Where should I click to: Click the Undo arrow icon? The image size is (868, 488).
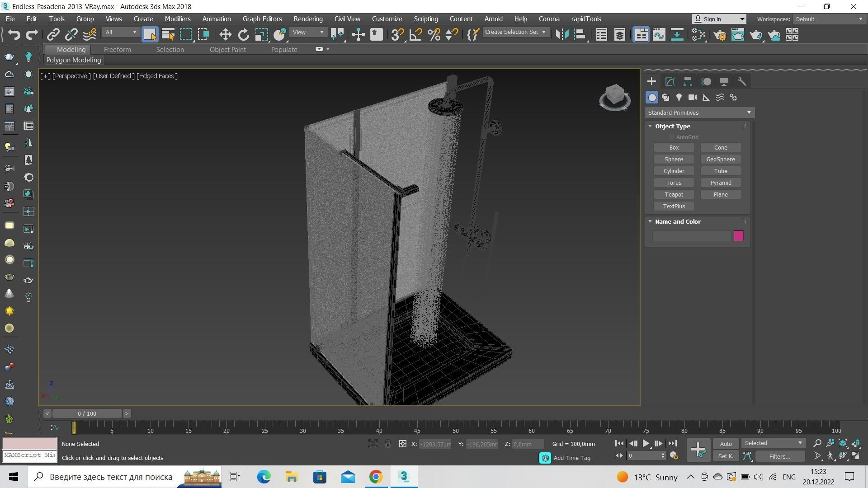click(x=14, y=35)
